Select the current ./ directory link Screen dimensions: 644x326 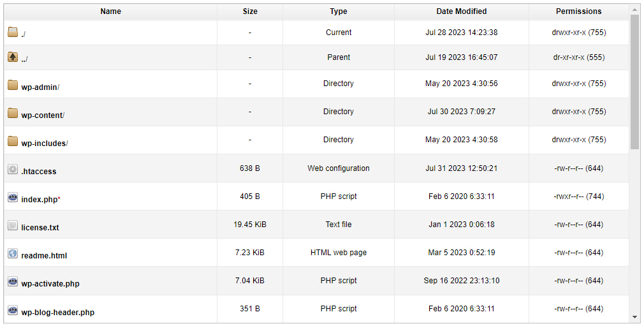coord(24,34)
